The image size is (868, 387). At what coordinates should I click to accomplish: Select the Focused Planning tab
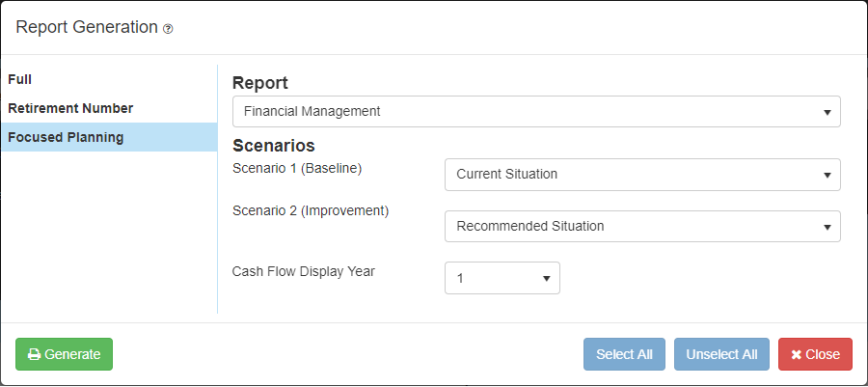66,137
